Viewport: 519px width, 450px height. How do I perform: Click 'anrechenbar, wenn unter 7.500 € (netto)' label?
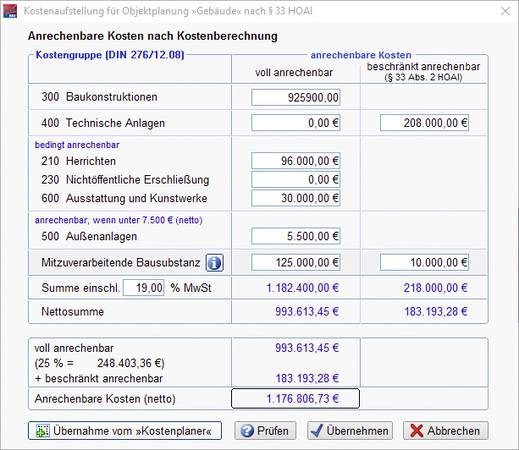pyautogui.click(x=119, y=220)
